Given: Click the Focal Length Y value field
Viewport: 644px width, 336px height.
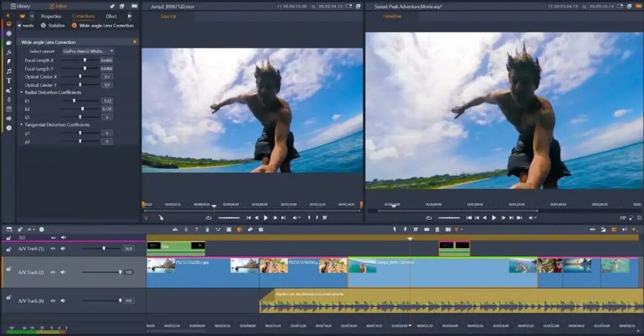Looking at the screenshot, I should [x=107, y=68].
